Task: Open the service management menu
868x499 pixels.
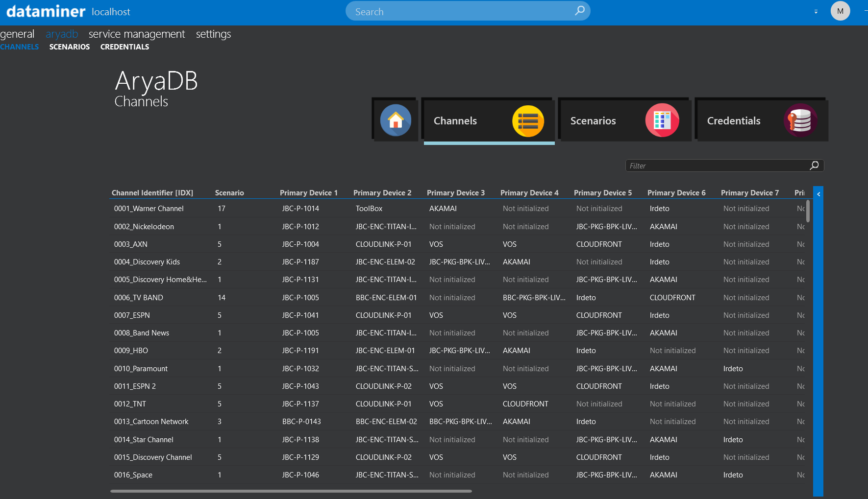Action: [x=137, y=34]
